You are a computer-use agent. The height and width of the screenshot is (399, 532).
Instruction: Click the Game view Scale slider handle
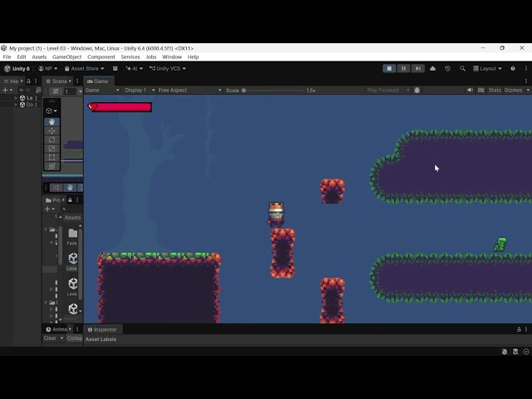[x=244, y=91]
